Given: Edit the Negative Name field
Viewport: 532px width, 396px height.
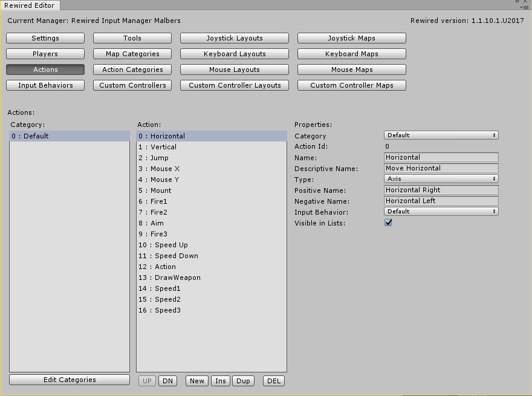Looking at the screenshot, I should point(441,201).
